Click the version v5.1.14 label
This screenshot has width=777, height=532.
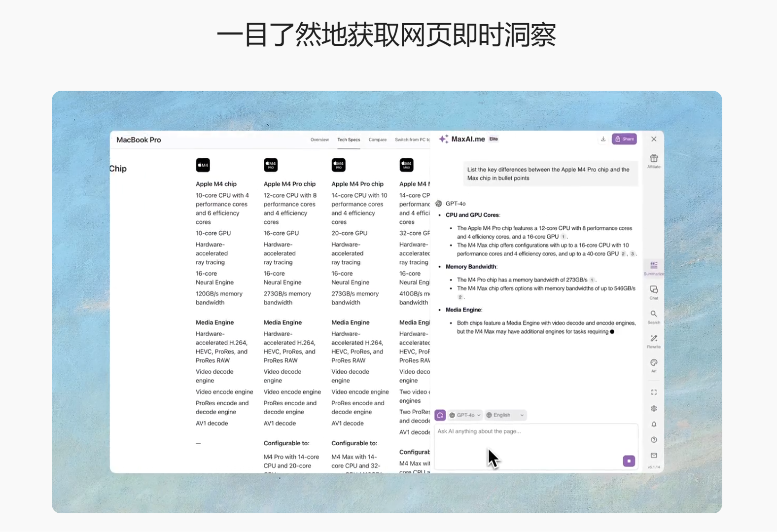point(654,467)
